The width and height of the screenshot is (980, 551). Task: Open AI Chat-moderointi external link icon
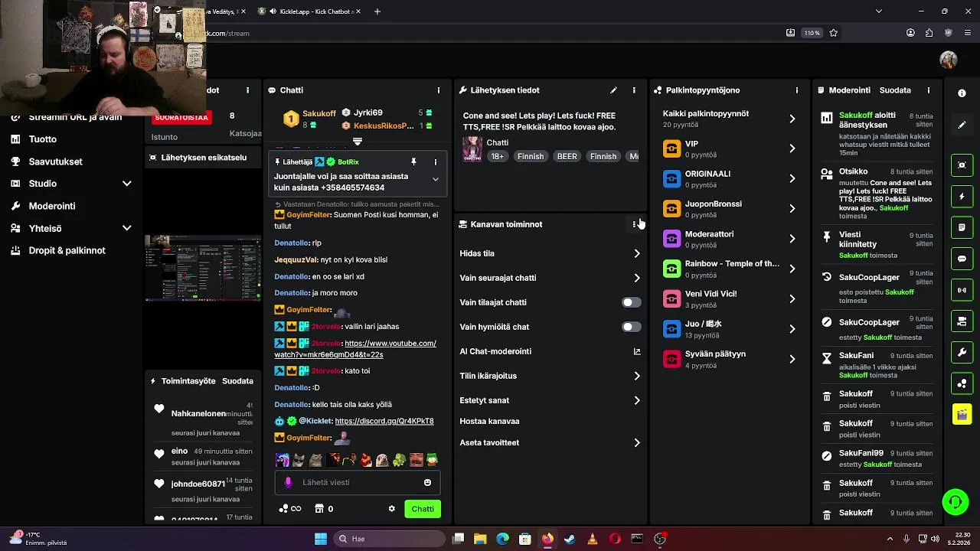click(637, 351)
